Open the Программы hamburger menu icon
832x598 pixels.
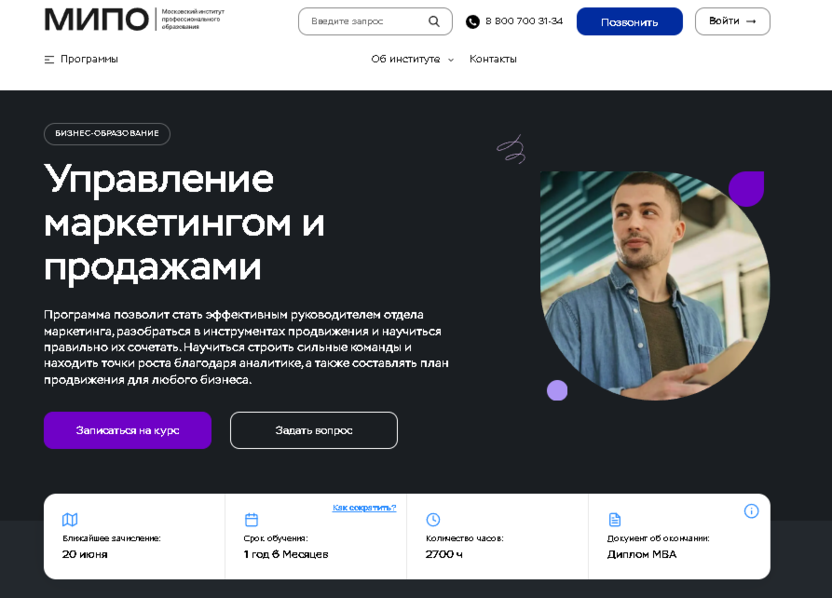point(49,59)
